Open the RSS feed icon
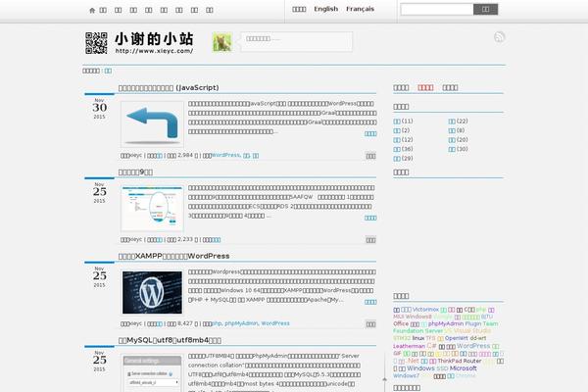588x392 pixels. pos(499,37)
